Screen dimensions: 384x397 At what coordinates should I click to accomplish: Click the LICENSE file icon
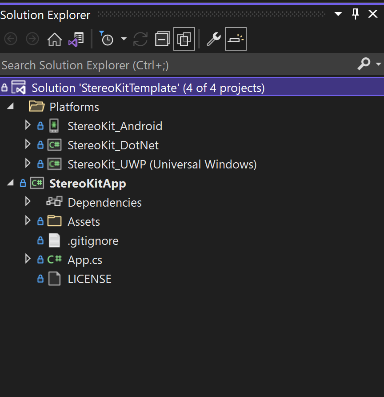tap(54, 279)
